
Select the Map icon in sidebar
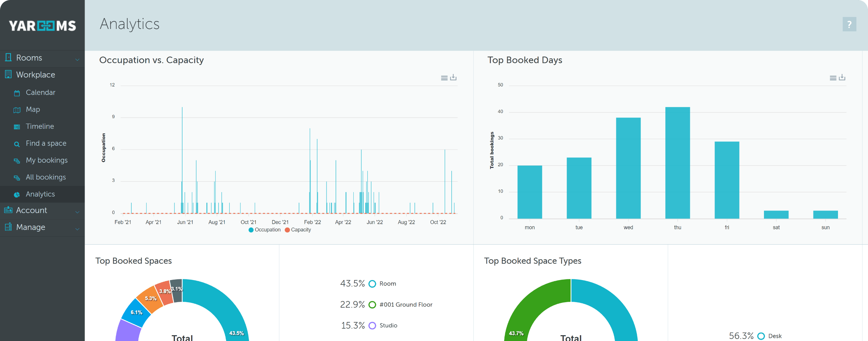(16, 109)
